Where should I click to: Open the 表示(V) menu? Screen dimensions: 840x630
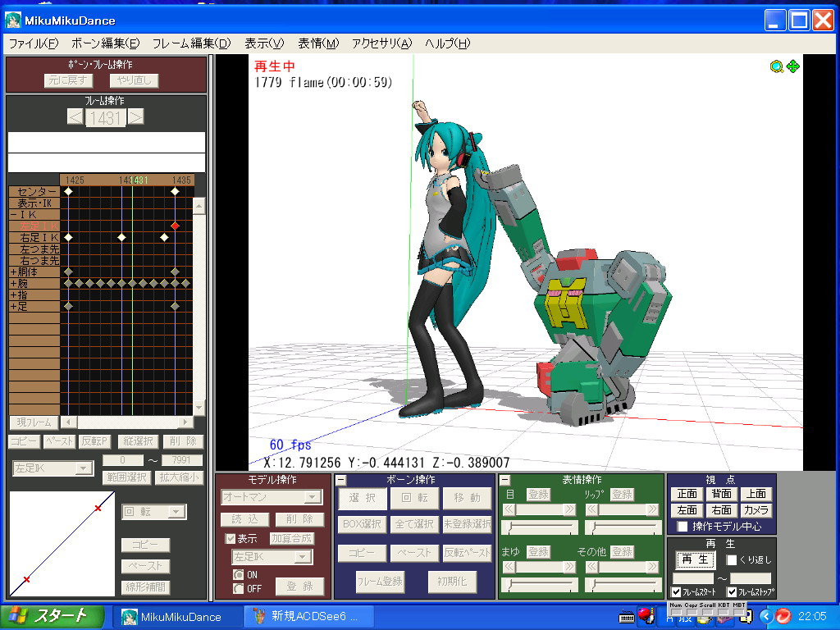[x=264, y=43]
